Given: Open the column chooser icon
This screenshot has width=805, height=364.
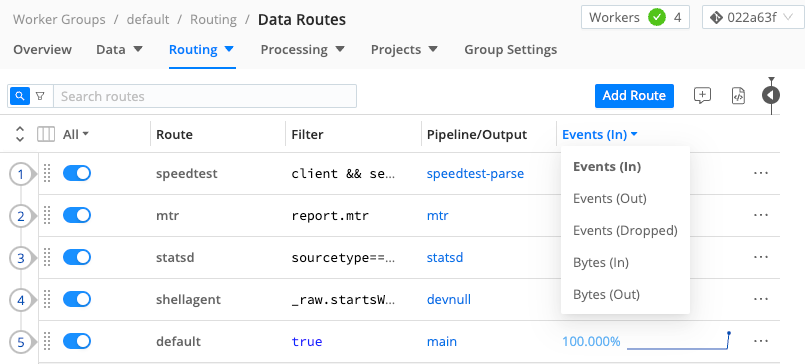Looking at the screenshot, I should (46, 135).
